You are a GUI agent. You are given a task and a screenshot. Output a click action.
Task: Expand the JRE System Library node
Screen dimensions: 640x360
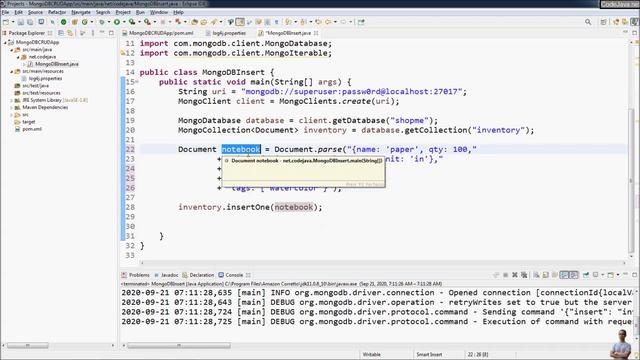11,100
